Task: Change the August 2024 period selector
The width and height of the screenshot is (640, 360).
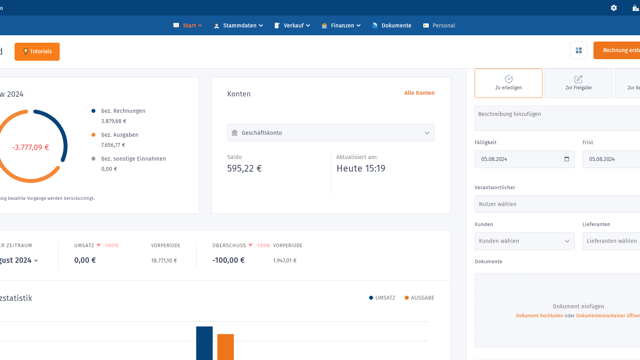Action: pos(18,260)
